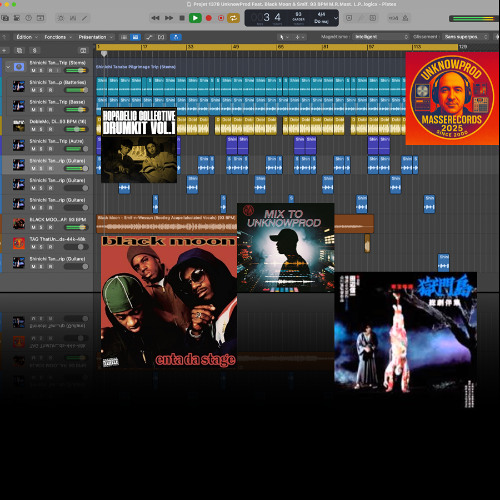The width and height of the screenshot is (500, 500).
Task: Click the BLACK MOON track icon
Action: pyautogui.click(x=19, y=224)
